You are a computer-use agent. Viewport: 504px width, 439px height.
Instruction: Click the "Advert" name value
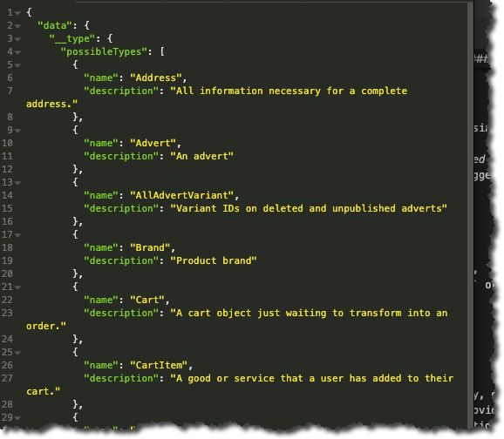pos(153,143)
